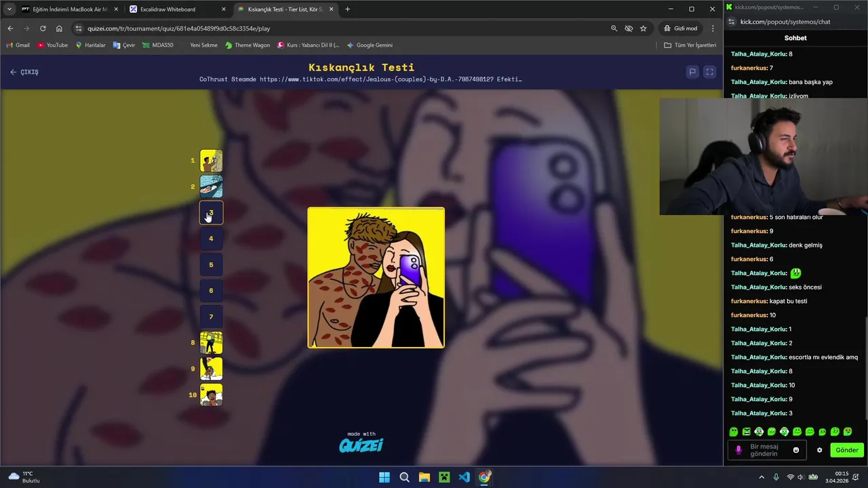The image size is (868, 488).
Task: Select the Kıskançlık Testi tab
Action: point(285,9)
